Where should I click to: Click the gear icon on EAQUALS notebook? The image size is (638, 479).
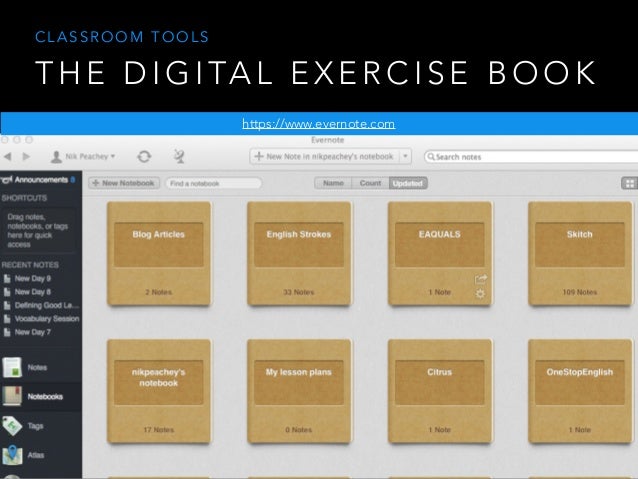(480, 293)
